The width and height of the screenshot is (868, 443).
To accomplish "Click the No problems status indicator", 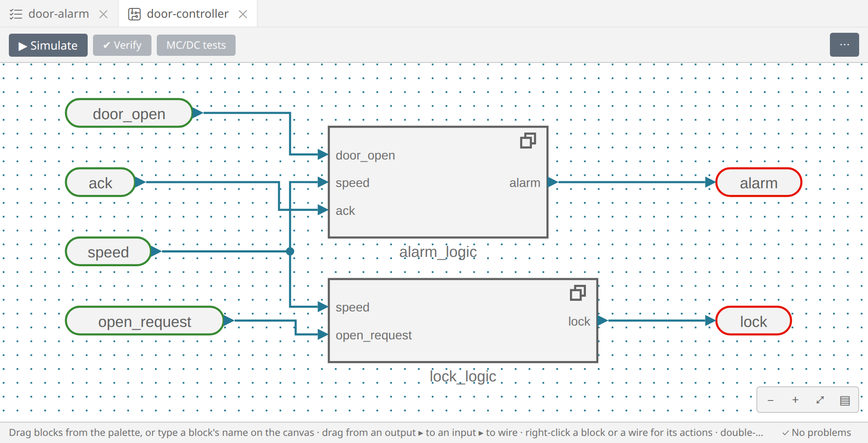I will point(816,432).
